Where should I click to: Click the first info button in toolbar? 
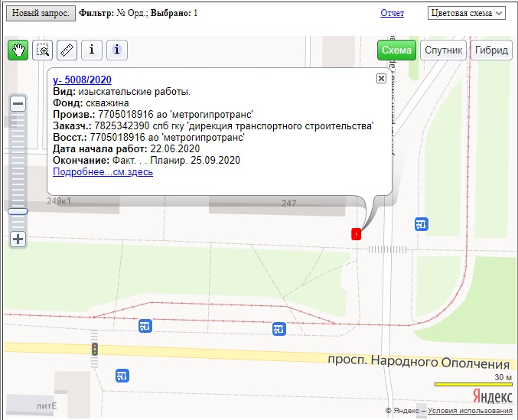(x=92, y=50)
